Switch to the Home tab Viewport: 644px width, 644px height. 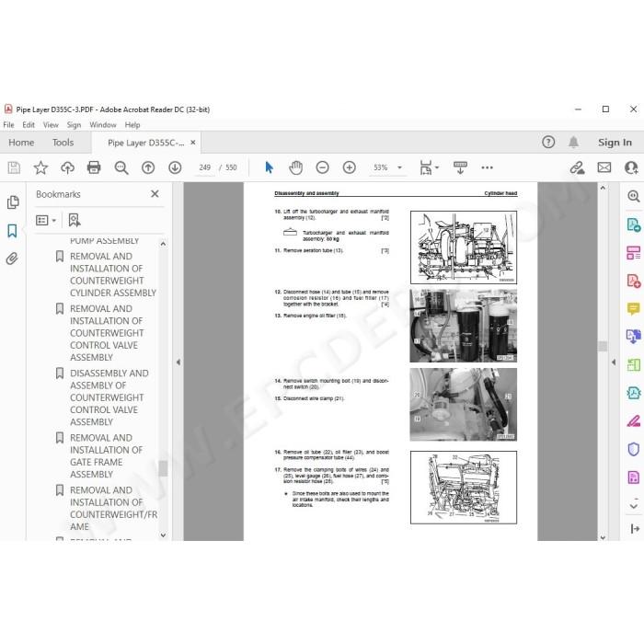point(21,143)
